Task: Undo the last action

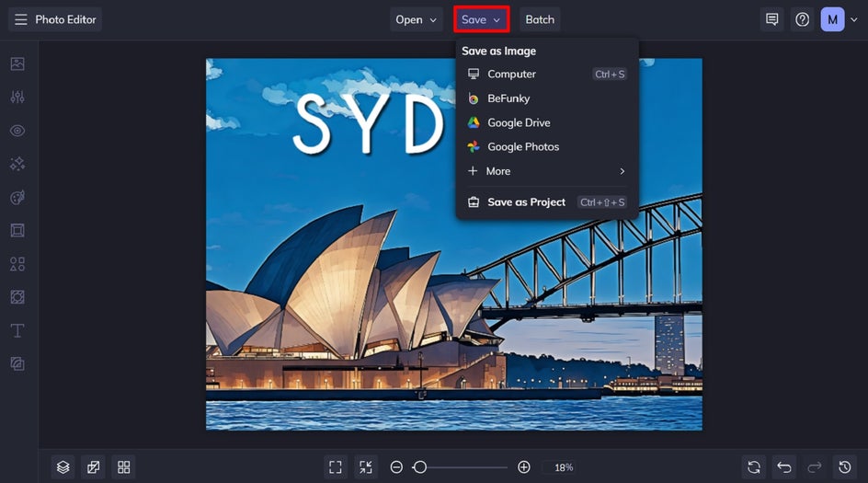Action: [x=783, y=467]
